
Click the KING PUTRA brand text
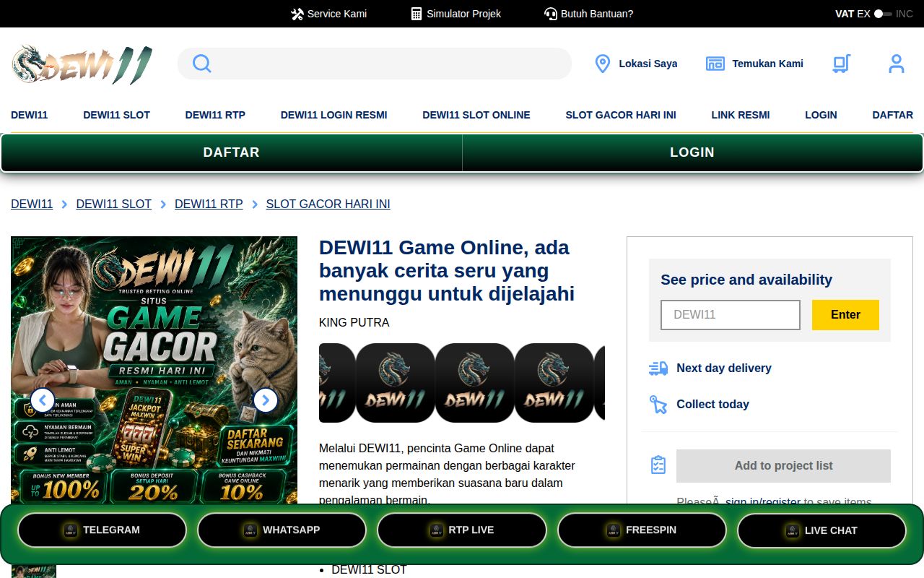(354, 323)
